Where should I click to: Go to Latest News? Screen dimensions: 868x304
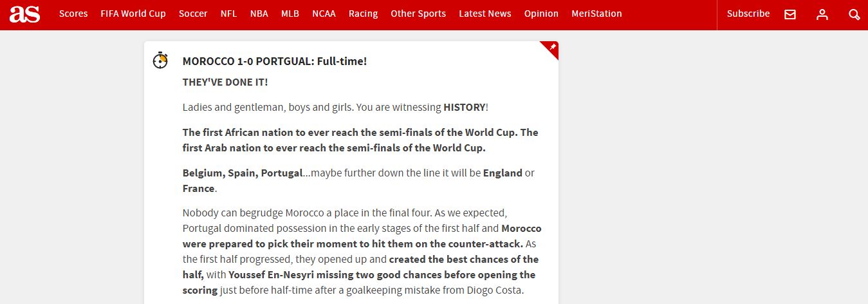coord(485,14)
